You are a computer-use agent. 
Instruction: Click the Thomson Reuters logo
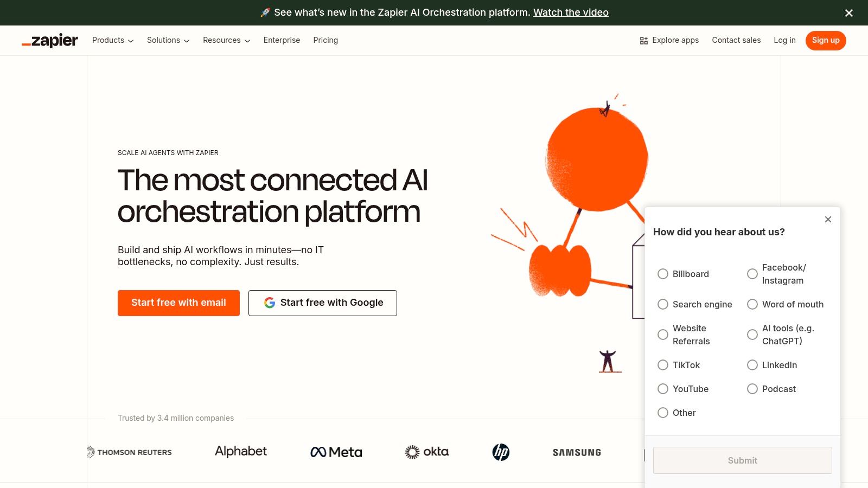[129, 452]
